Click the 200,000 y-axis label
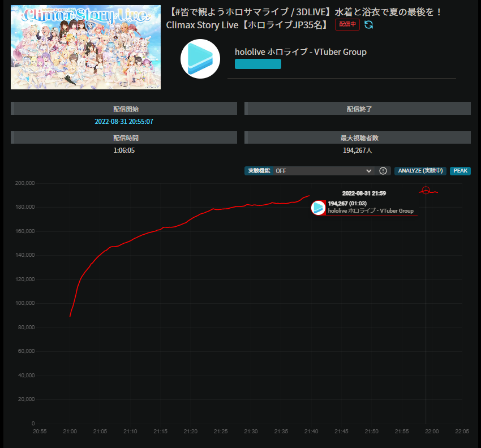 [25, 183]
